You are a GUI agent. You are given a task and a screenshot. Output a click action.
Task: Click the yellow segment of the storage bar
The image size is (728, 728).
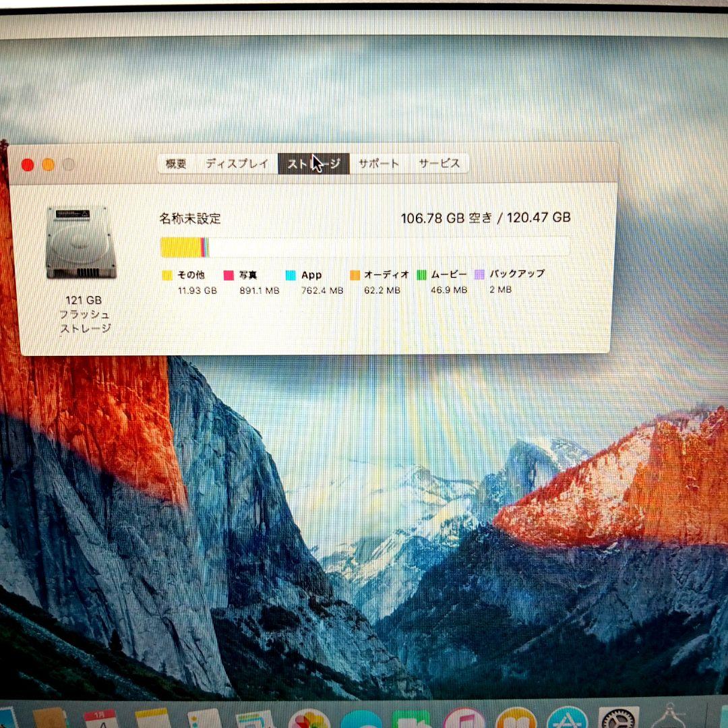[180, 247]
